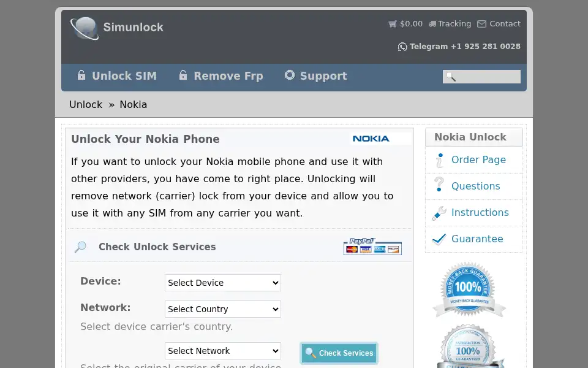Click into the header search field
The image size is (588, 368).
point(481,77)
